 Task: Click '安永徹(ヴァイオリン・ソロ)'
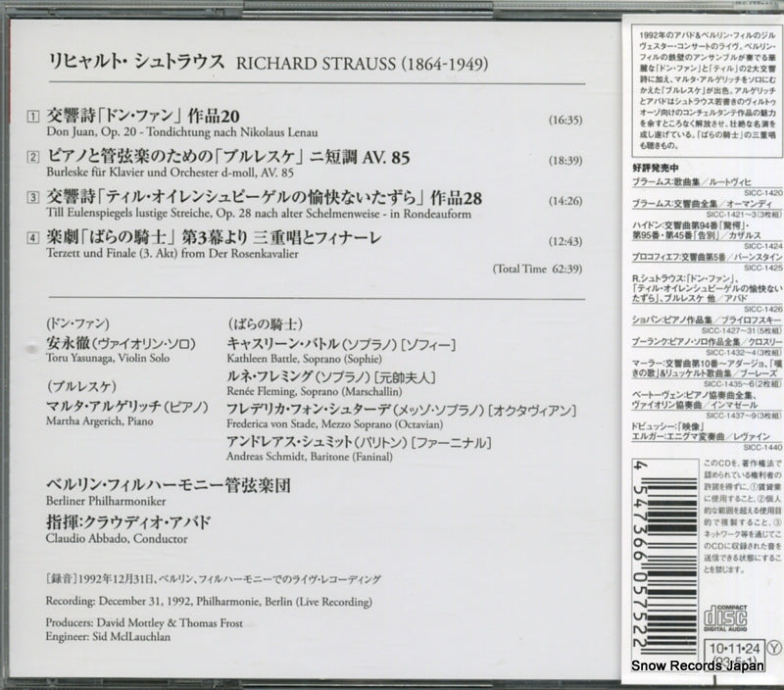121,343
